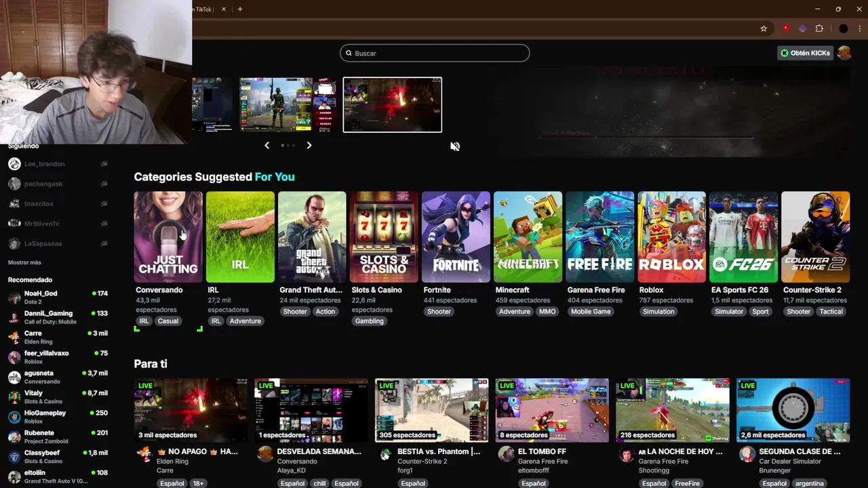
Task: Select the soldier game carousel thumbnail
Action: point(288,104)
